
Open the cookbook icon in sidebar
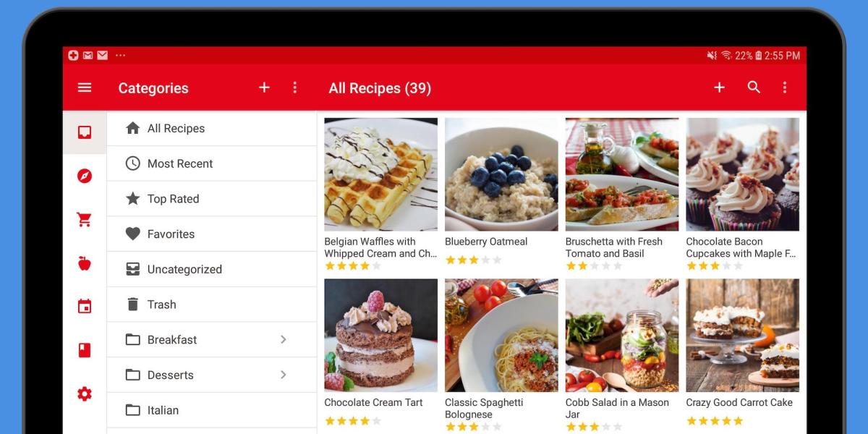(85, 350)
